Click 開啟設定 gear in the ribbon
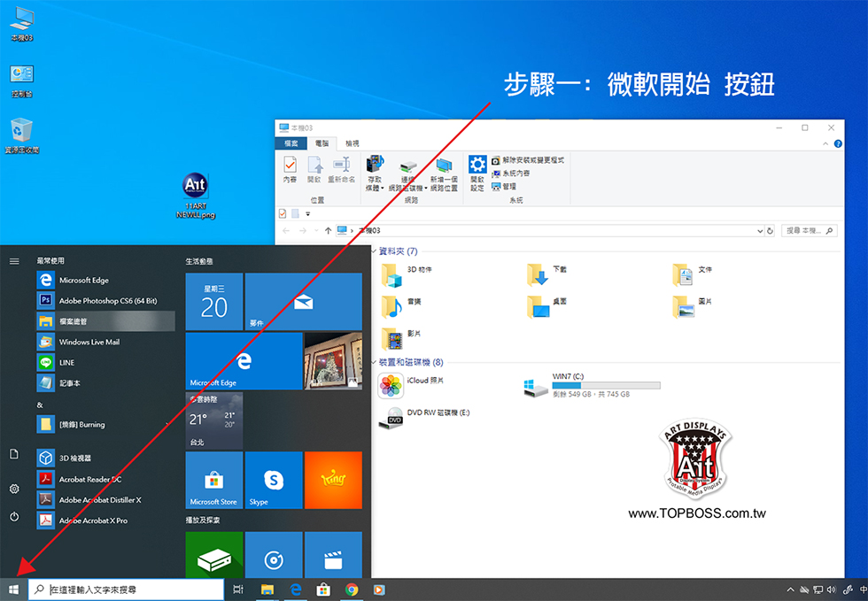The height and width of the screenshot is (601, 868). point(477,171)
